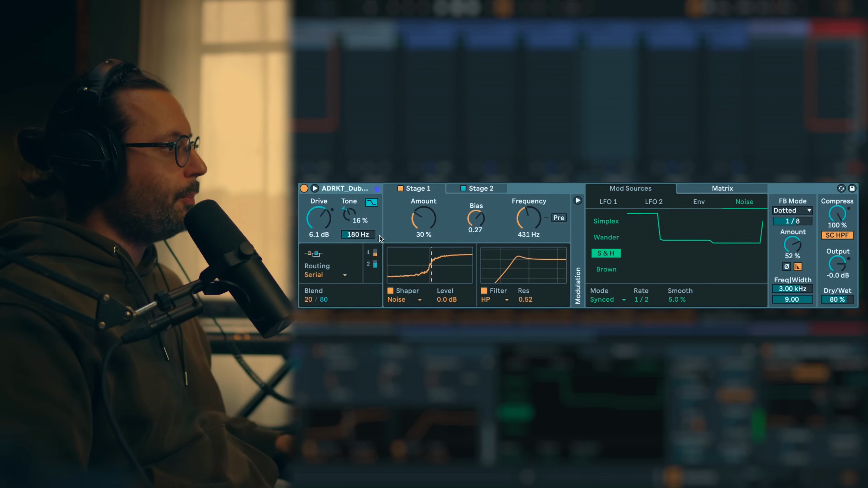868x488 pixels.
Task: Click the feedback phase invert Ø icon
Action: 786,266
